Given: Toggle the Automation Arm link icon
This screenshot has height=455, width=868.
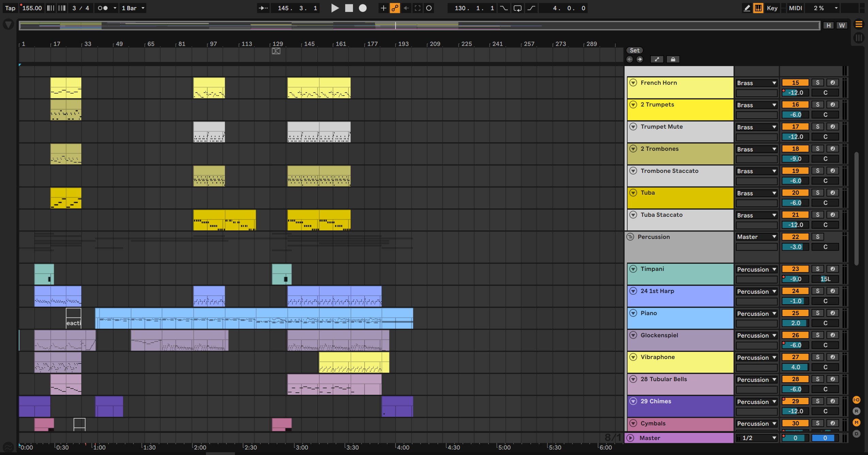Looking at the screenshot, I should (395, 8).
